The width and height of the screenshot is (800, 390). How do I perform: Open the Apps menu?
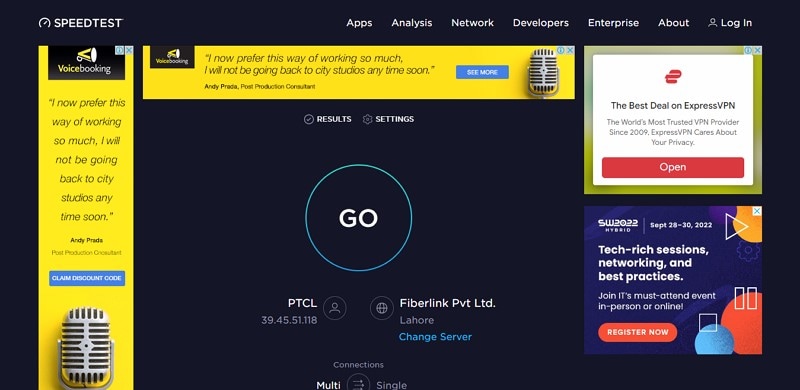coord(359,23)
